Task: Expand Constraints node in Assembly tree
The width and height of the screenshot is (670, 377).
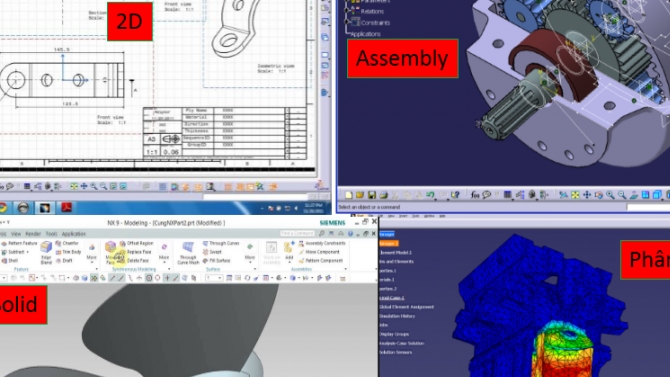Action: pyautogui.click(x=347, y=21)
